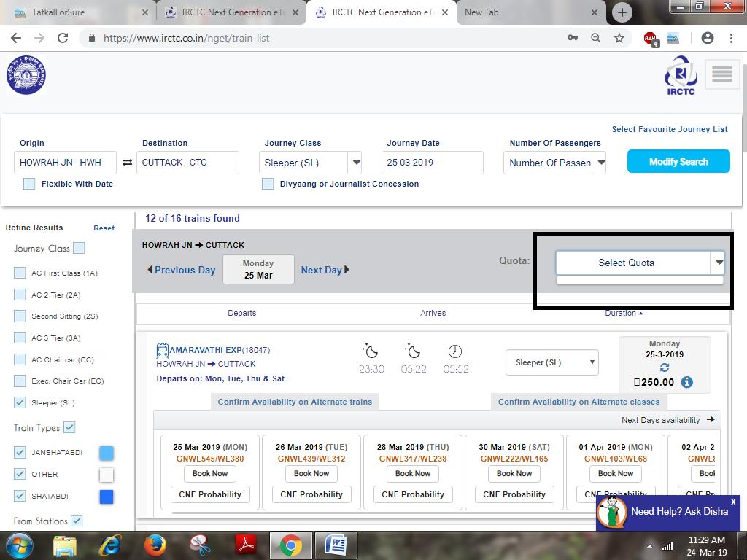Go to Next Day
The height and width of the screenshot is (560, 747).
[325, 270]
